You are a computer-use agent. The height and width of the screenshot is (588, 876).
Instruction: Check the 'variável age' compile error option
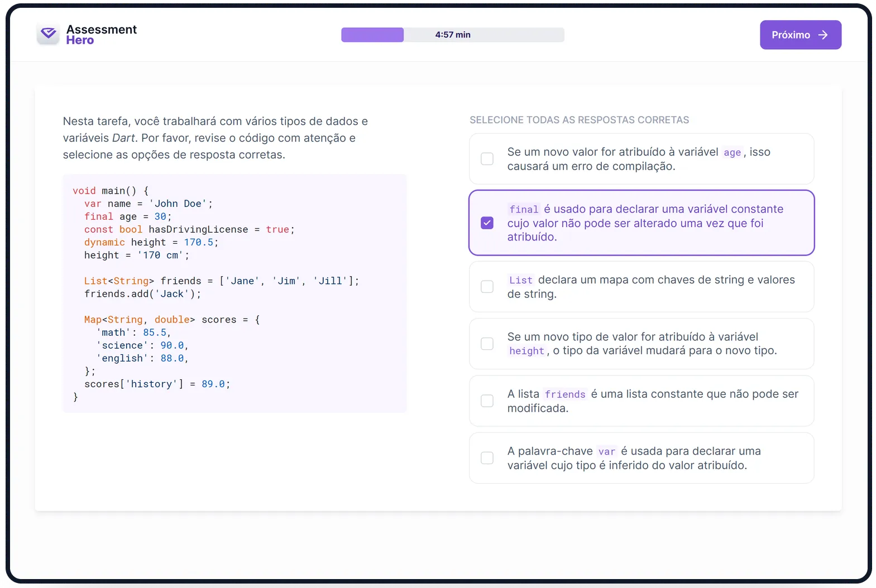click(487, 159)
